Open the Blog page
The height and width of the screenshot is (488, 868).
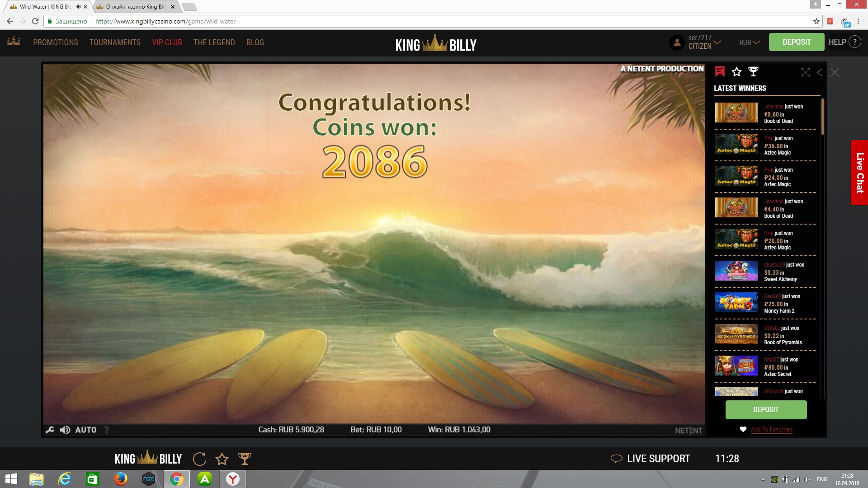[x=255, y=42]
